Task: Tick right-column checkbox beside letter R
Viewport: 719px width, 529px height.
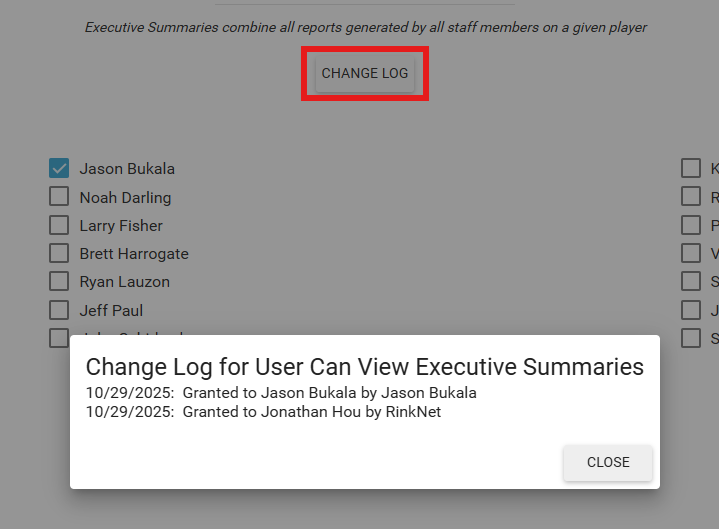Action: coord(691,197)
